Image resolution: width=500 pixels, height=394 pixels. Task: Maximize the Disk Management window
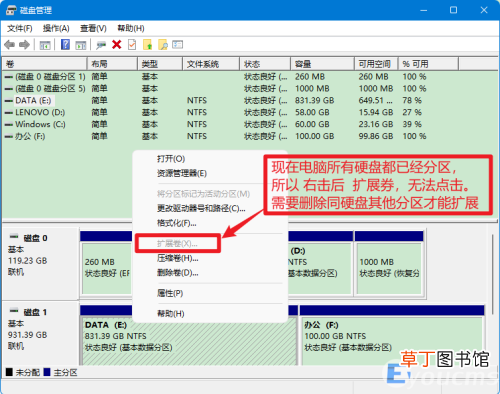coord(453,10)
